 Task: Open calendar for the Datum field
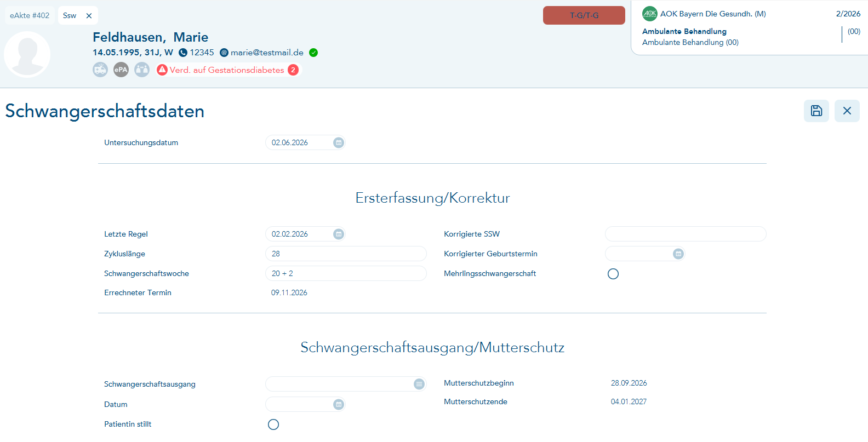(x=339, y=404)
